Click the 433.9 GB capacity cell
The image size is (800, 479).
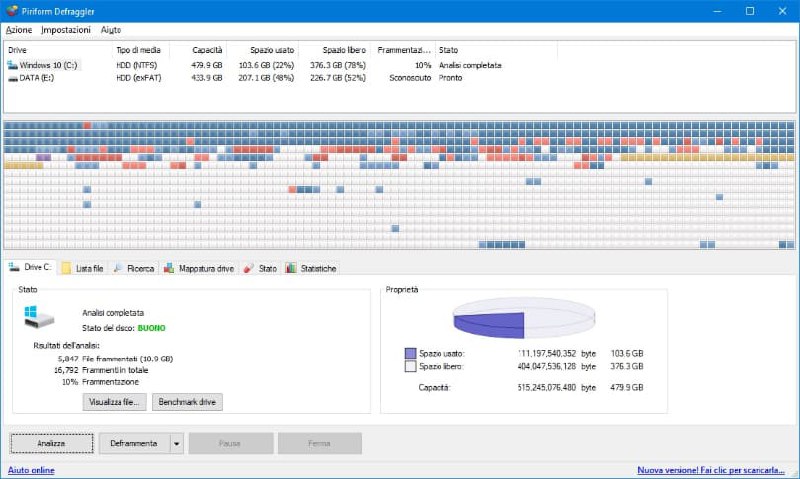pyautogui.click(x=207, y=78)
